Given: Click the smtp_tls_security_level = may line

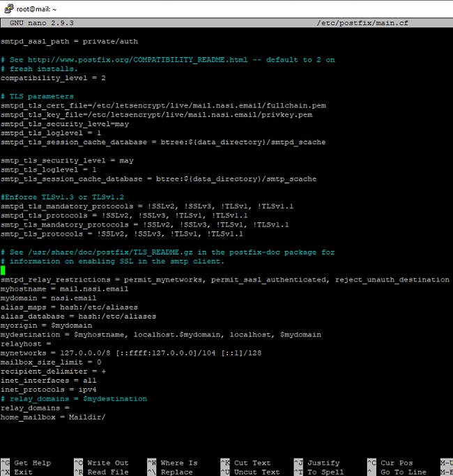Looking at the screenshot, I should [67, 160].
